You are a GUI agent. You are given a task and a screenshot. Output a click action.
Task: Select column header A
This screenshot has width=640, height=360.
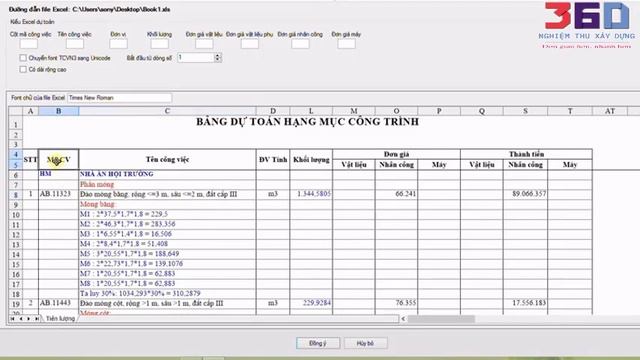30,111
